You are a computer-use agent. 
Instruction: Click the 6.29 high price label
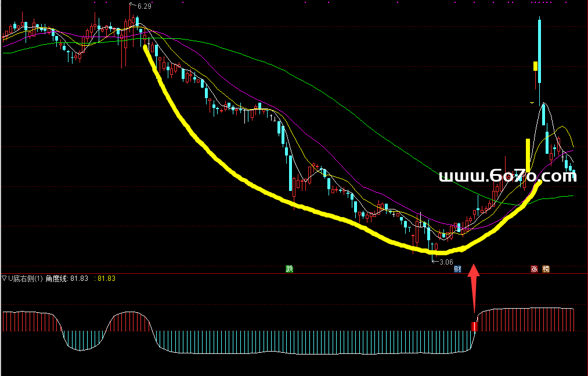click(144, 6)
